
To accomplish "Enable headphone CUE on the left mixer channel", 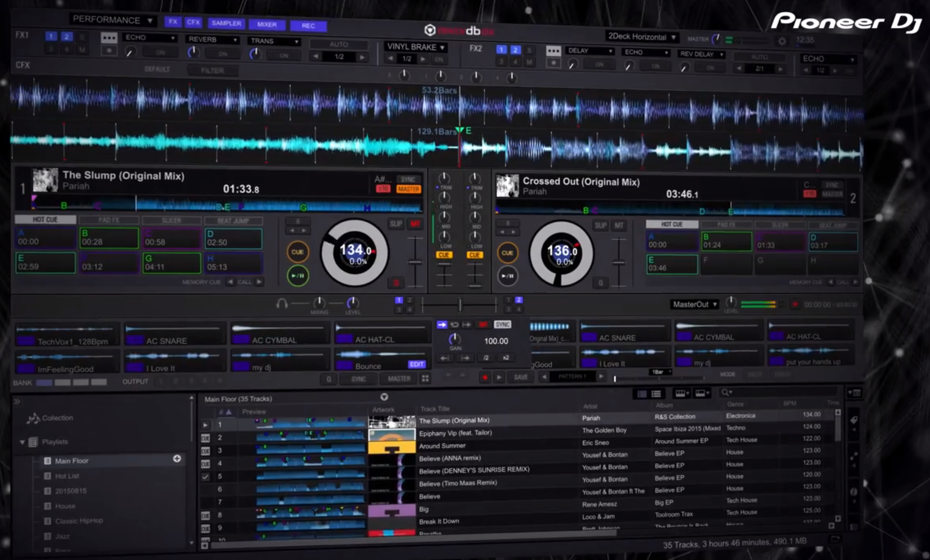I will coord(444,255).
